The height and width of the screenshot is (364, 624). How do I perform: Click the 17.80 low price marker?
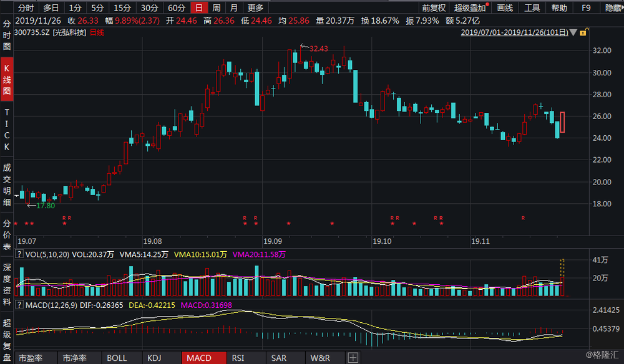[x=46, y=206]
